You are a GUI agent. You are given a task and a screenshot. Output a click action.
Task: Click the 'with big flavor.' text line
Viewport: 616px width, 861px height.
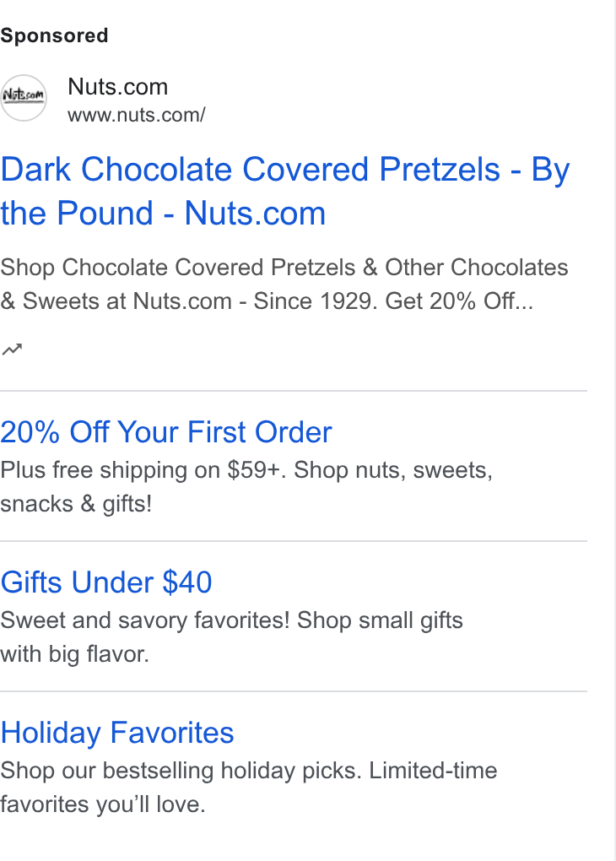point(74,654)
